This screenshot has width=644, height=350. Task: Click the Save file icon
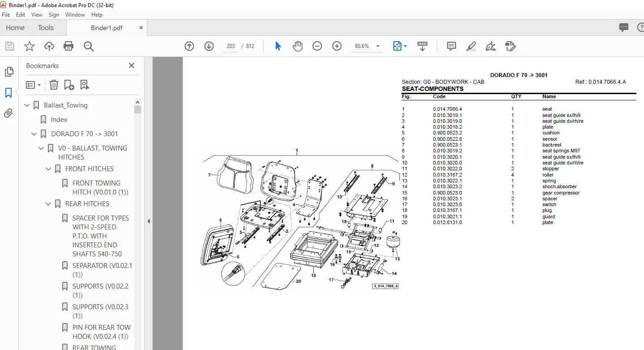click(x=10, y=46)
